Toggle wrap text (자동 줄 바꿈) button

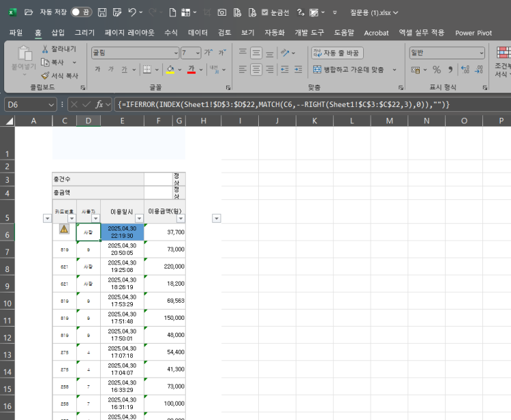coord(337,52)
